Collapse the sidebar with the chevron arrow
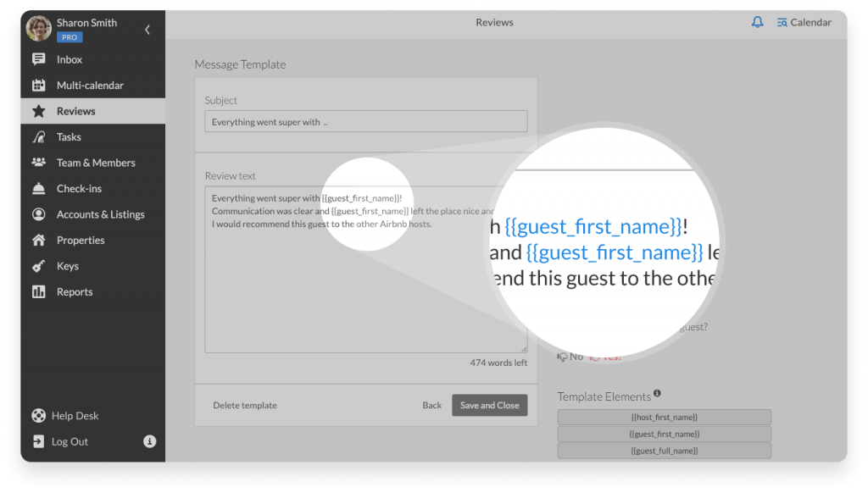 tap(146, 28)
